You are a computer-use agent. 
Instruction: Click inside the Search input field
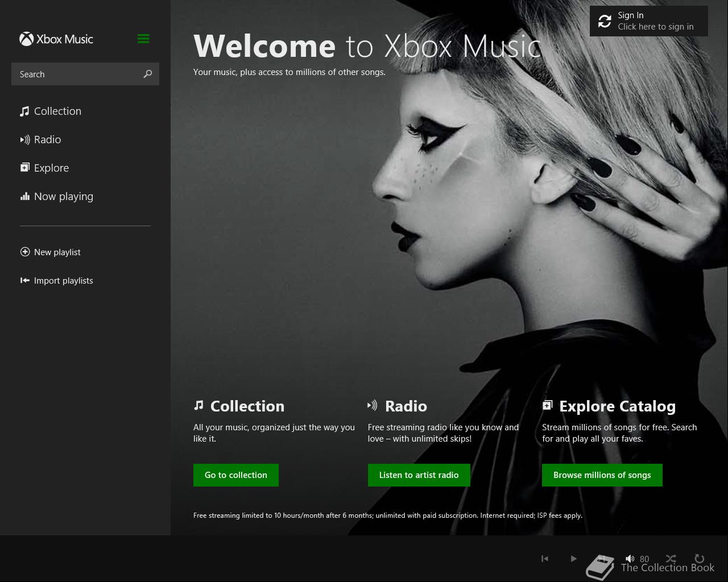pos(76,74)
